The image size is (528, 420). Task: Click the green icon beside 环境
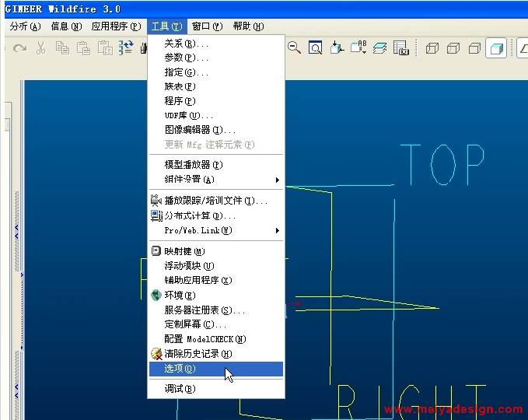click(x=156, y=295)
